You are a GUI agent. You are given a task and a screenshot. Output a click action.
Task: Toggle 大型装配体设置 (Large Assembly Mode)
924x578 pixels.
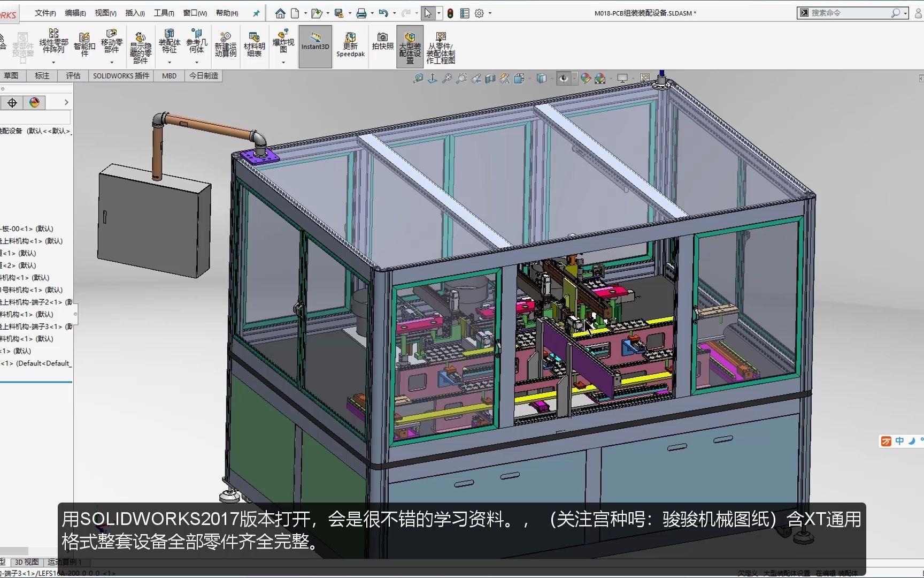pos(410,46)
